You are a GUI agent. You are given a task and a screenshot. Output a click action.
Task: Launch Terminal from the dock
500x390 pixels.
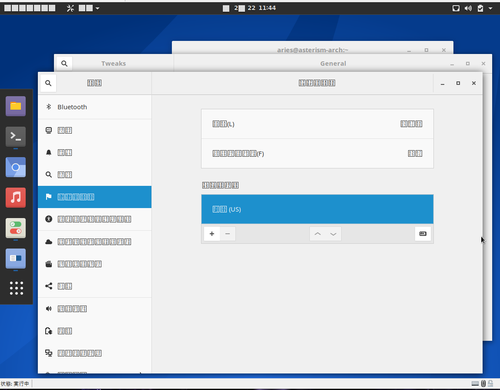tap(16, 137)
